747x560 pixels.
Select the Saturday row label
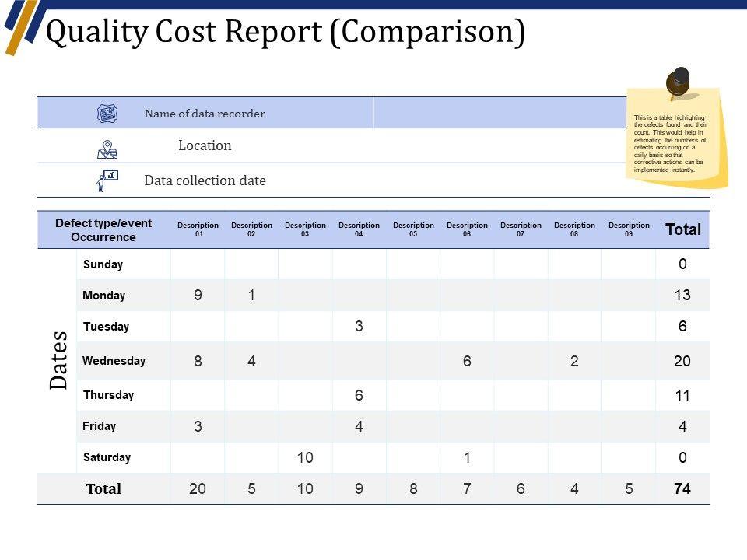[x=107, y=457]
